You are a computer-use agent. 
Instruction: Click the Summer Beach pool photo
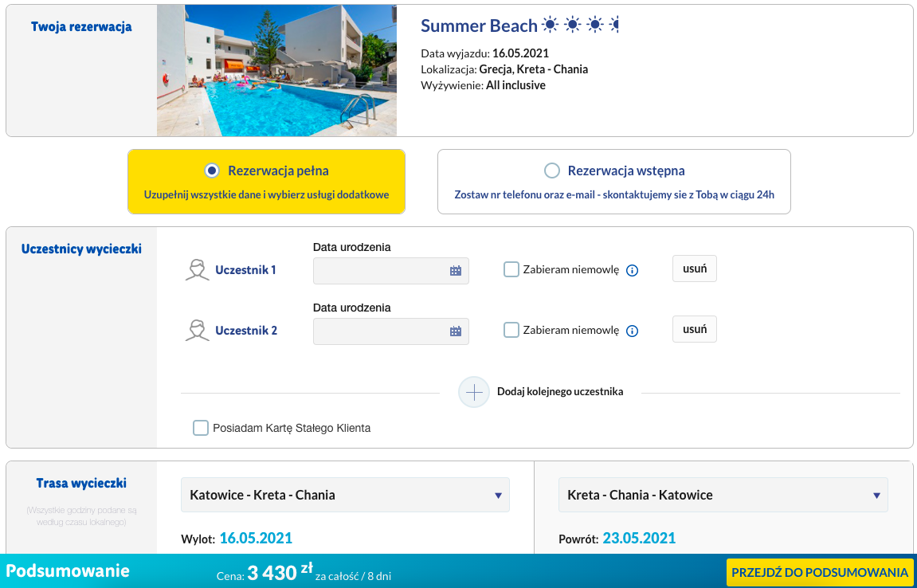(x=277, y=70)
